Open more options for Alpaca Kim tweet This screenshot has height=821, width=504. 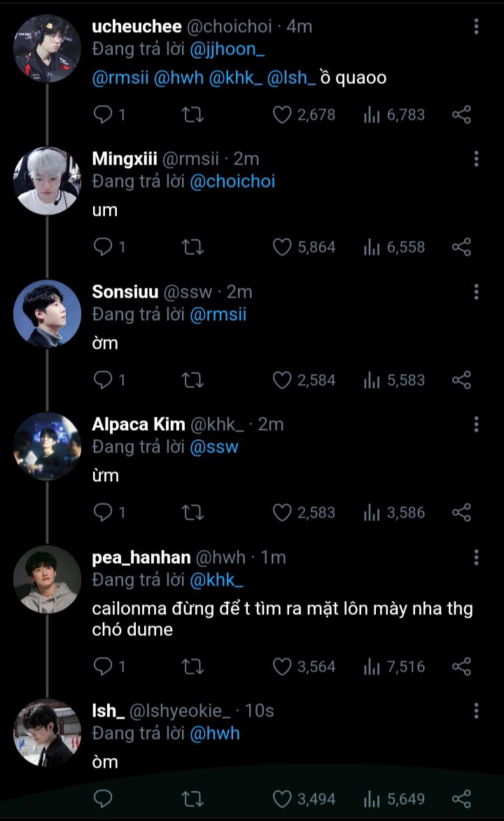coord(476,424)
